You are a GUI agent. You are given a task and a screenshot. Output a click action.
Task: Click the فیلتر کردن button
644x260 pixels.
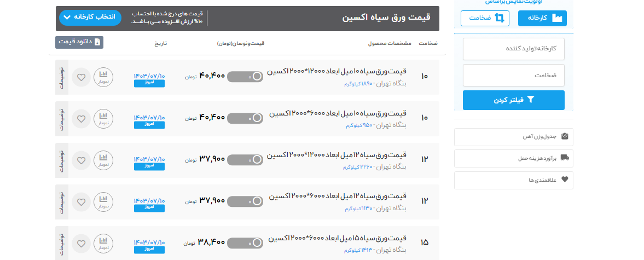(x=513, y=100)
